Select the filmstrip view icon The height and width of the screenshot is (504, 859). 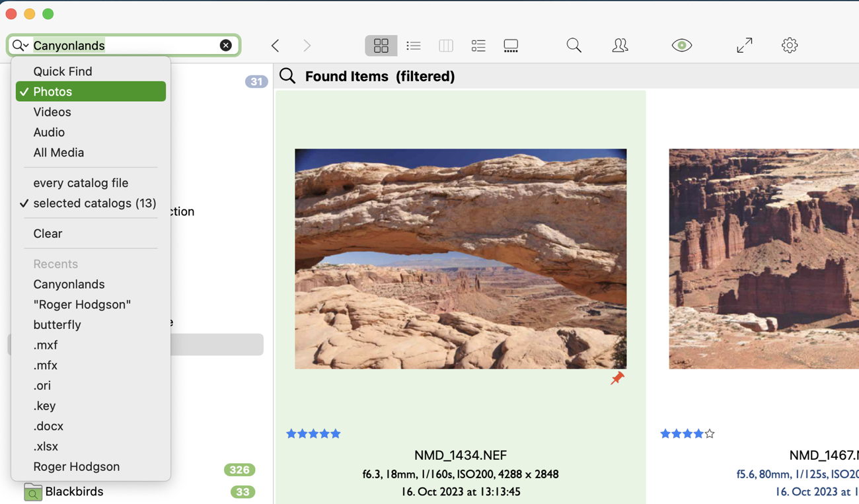[x=511, y=46]
